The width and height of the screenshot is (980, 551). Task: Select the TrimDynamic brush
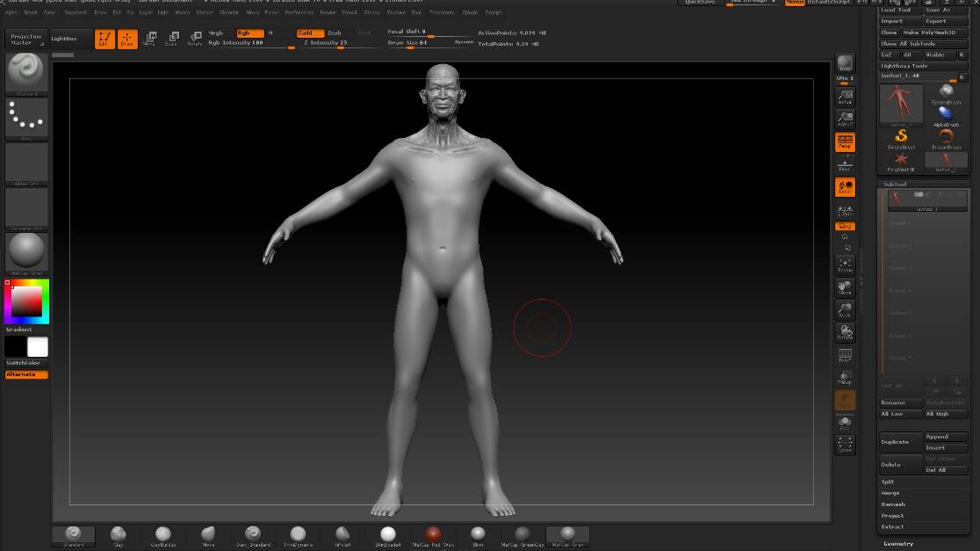298,535
